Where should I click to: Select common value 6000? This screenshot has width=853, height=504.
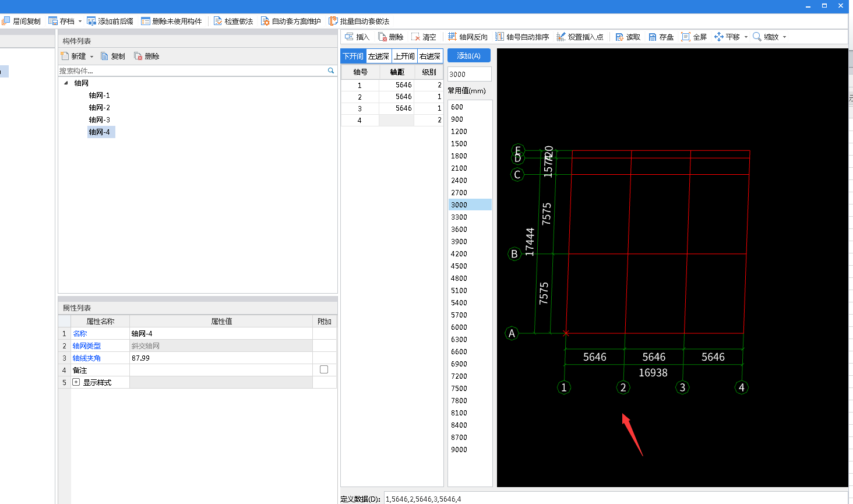pyautogui.click(x=470, y=327)
